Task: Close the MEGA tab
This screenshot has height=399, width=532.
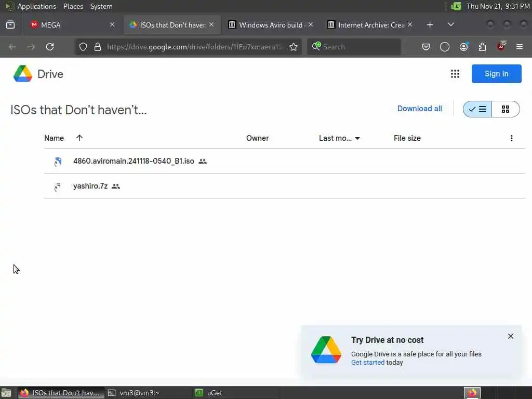Action: [112, 25]
